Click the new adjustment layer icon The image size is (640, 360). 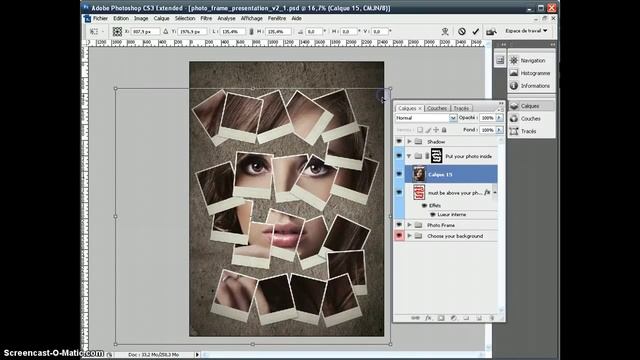[453, 318]
